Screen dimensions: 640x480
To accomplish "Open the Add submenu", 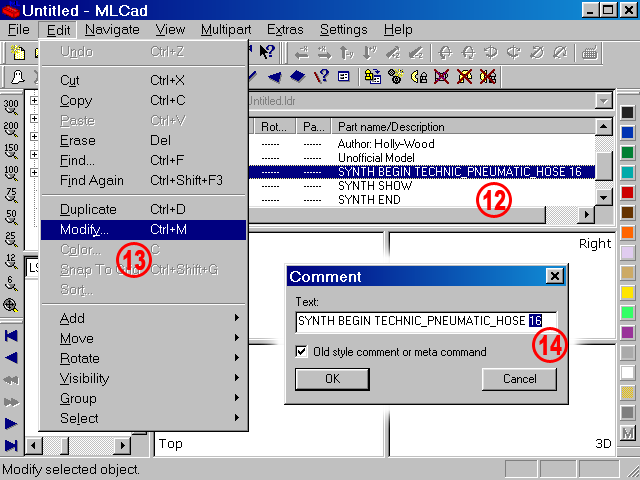I will click(x=144, y=318).
